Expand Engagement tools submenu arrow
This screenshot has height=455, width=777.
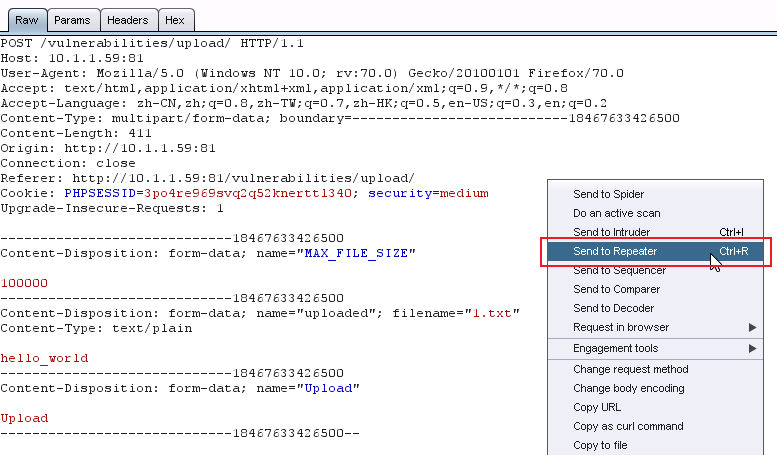point(752,348)
